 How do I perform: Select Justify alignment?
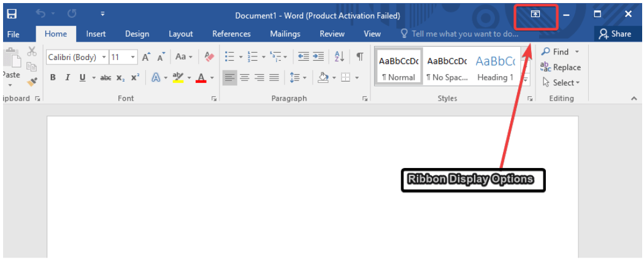pos(274,78)
